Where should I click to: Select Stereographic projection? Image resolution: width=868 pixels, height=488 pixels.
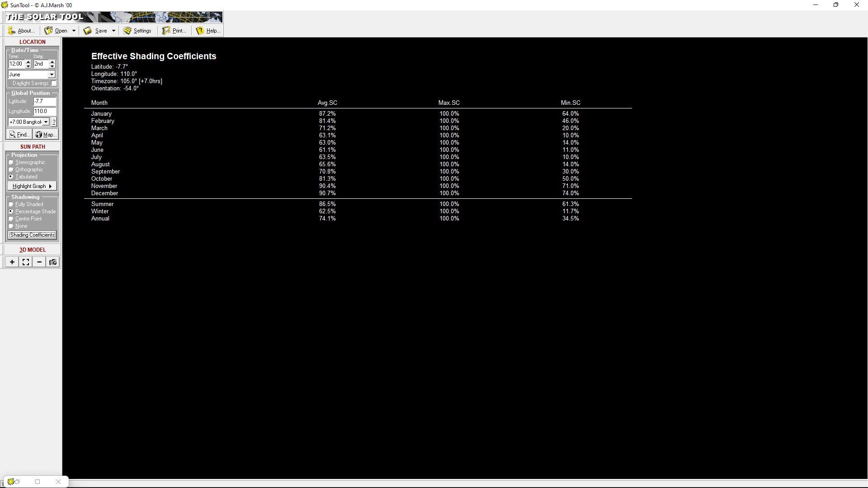point(11,162)
